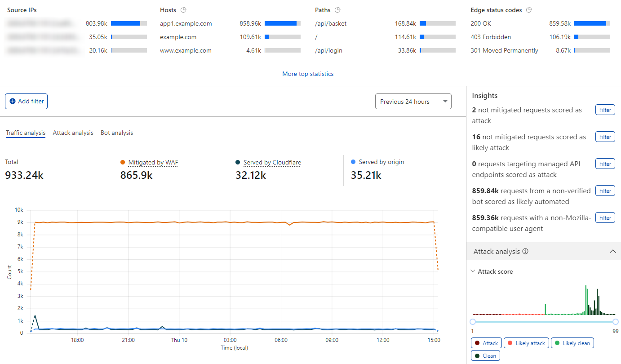Image resolution: width=621 pixels, height=364 pixels.
Task: Open the Bot analysis tab
Action: (117, 133)
